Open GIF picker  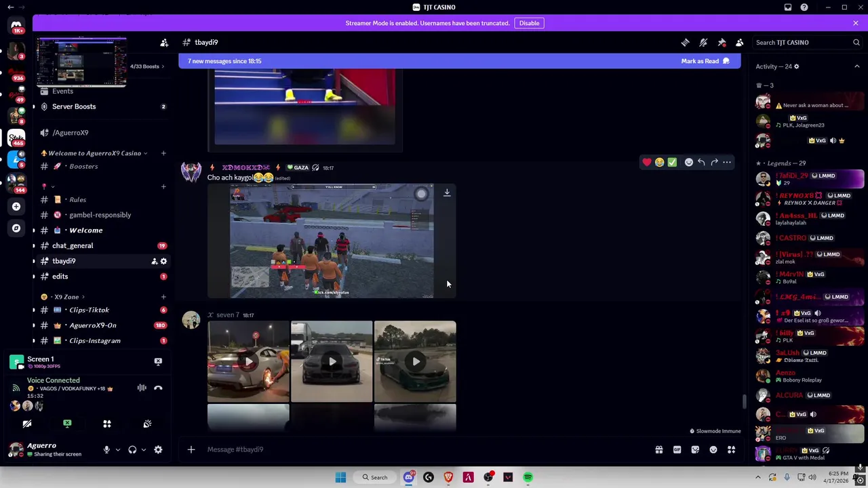point(677,449)
